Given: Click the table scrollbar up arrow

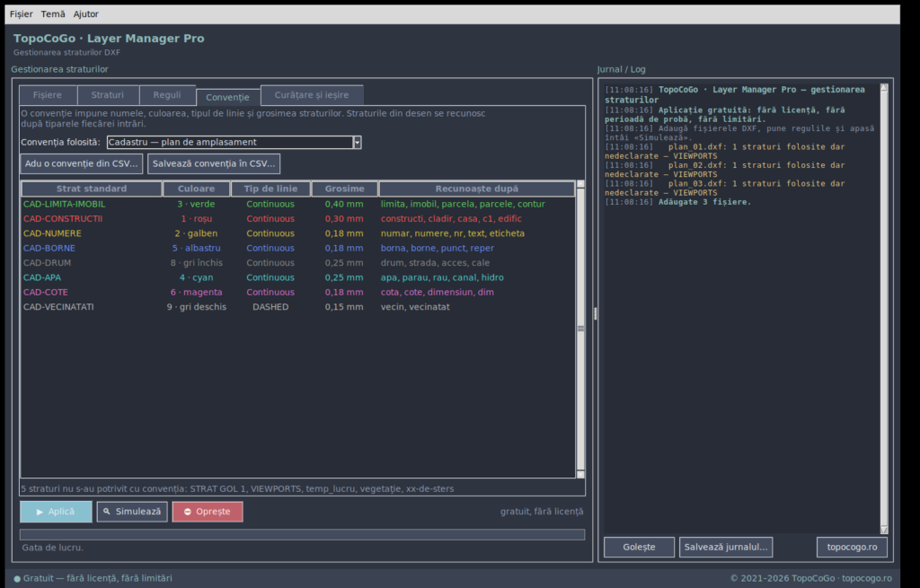Looking at the screenshot, I should (581, 184).
